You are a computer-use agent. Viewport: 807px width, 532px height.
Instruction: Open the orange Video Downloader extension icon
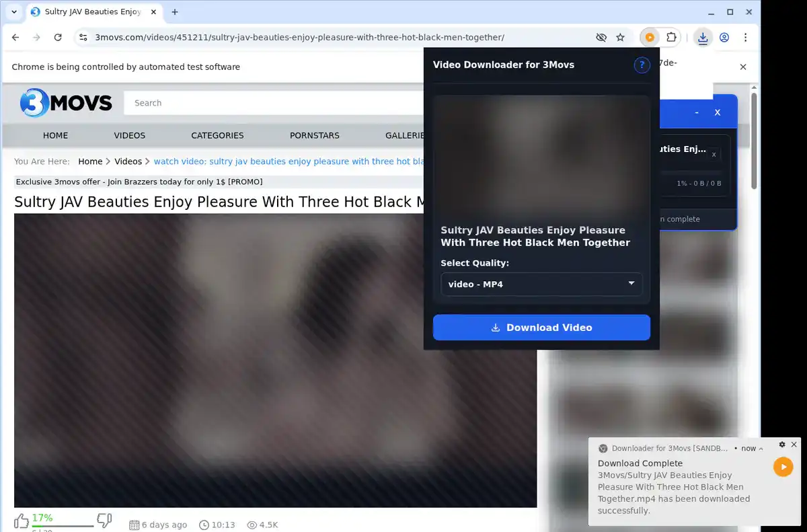pos(650,38)
